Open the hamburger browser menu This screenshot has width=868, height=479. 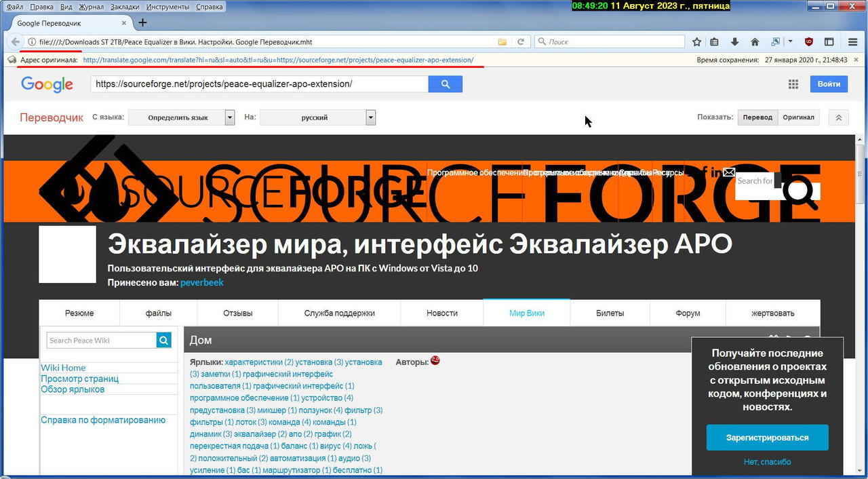[852, 42]
